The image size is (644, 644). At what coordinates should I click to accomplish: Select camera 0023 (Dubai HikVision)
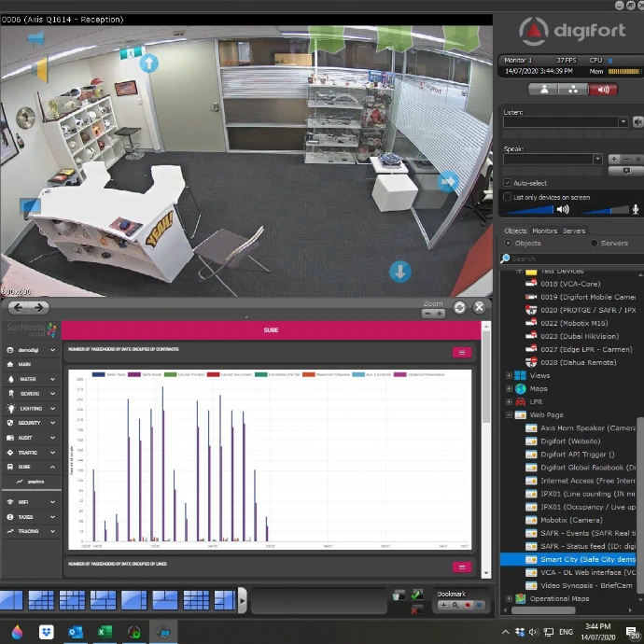(580, 336)
